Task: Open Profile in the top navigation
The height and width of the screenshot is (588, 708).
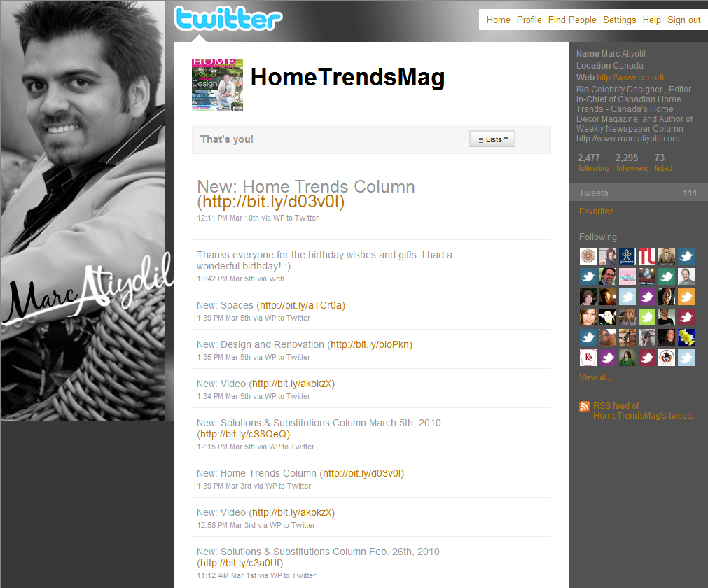Action: pyautogui.click(x=529, y=20)
